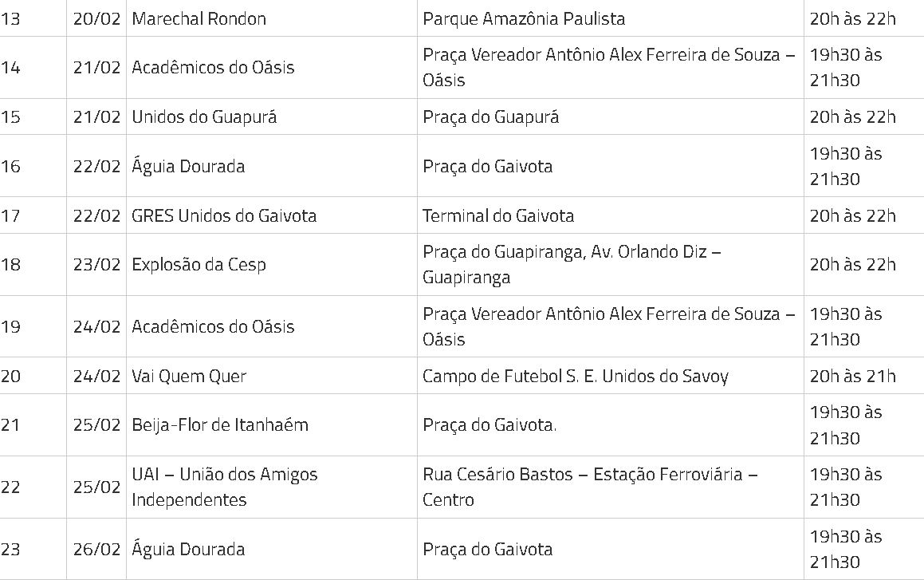Click Campo de Futebol S. E. Unidos do Savoy

pyautogui.click(x=575, y=376)
